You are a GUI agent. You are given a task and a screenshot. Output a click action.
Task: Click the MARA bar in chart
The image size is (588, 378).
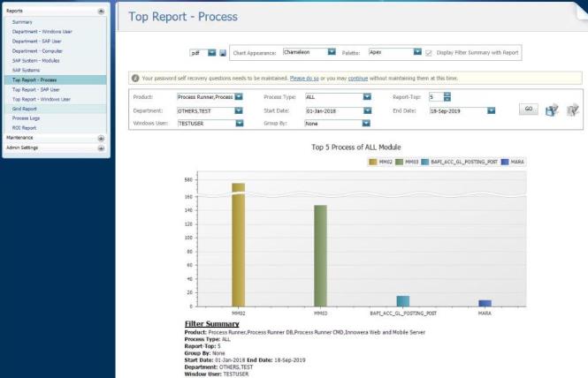pos(485,304)
